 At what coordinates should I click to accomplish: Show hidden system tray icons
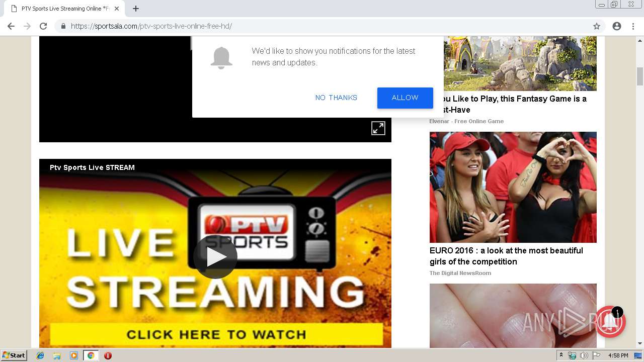click(561, 355)
